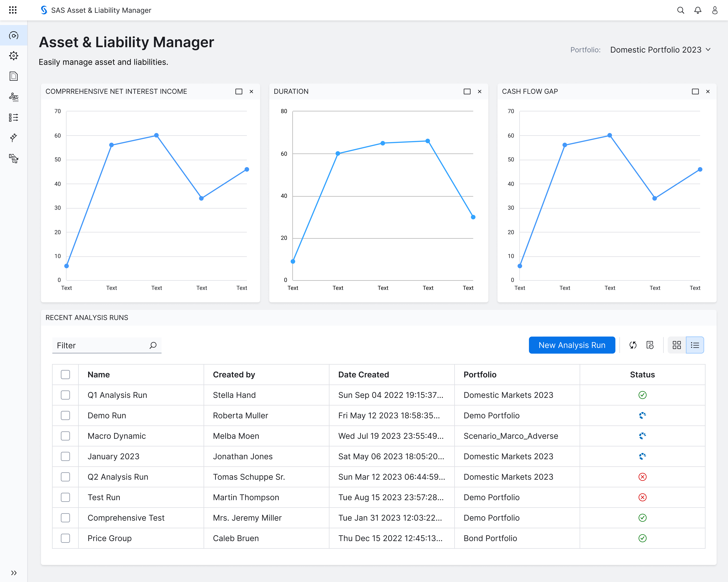Open the document page item in sidebar
This screenshot has width=728, height=582.
pyautogui.click(x=14, y=76)
